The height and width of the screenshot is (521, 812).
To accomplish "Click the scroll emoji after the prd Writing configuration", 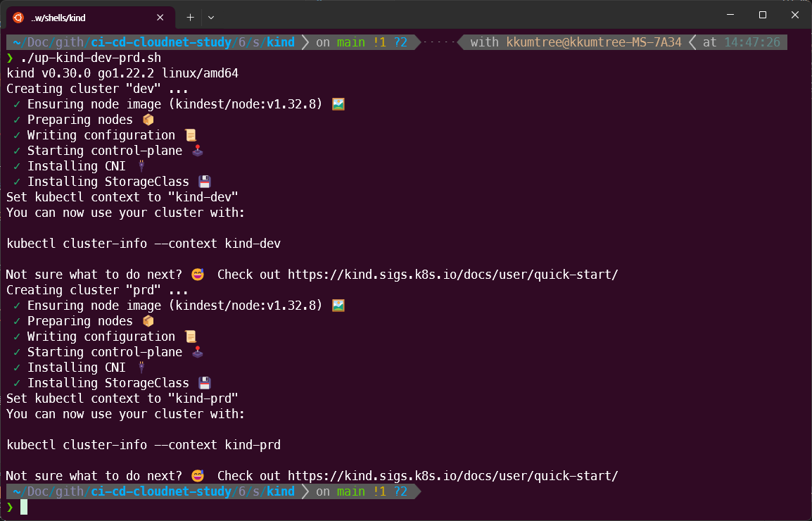I will [191, 337].
